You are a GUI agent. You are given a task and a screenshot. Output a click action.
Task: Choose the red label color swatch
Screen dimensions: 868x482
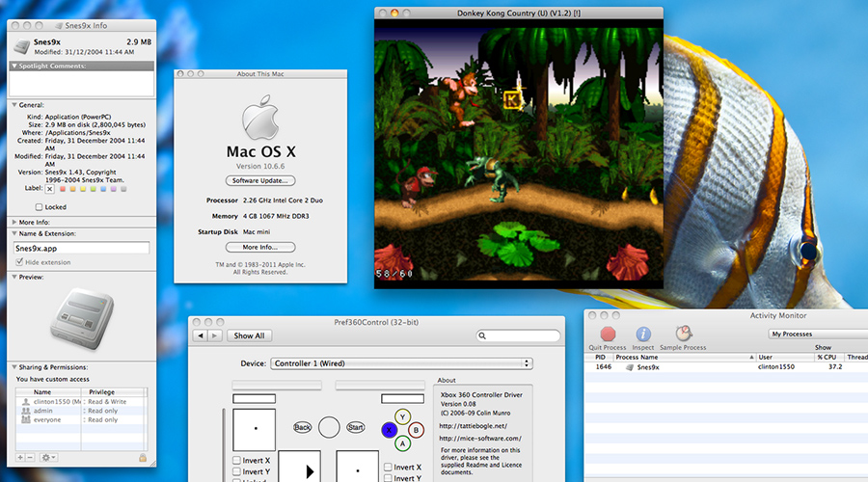[x=63, y=189]
